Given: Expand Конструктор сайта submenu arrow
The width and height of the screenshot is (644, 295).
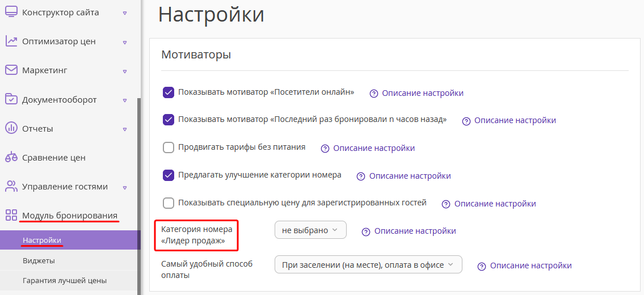Looking at the screenshot, I should [x=125, y=13].
